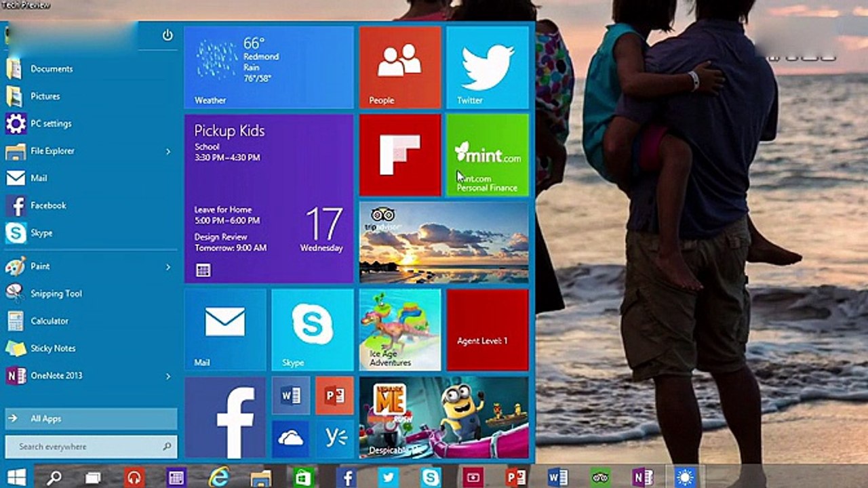Show All Apps in Start menu
The height and width of the screenshot is (488, 868).
pyautogui.click(x=91, y=419)
